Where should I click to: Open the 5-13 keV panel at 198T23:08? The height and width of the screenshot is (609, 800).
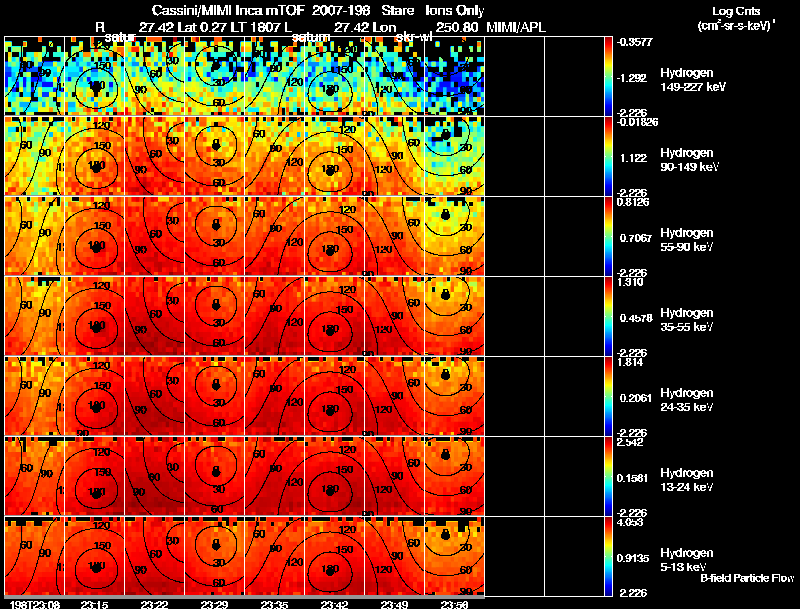coord(34,556)
